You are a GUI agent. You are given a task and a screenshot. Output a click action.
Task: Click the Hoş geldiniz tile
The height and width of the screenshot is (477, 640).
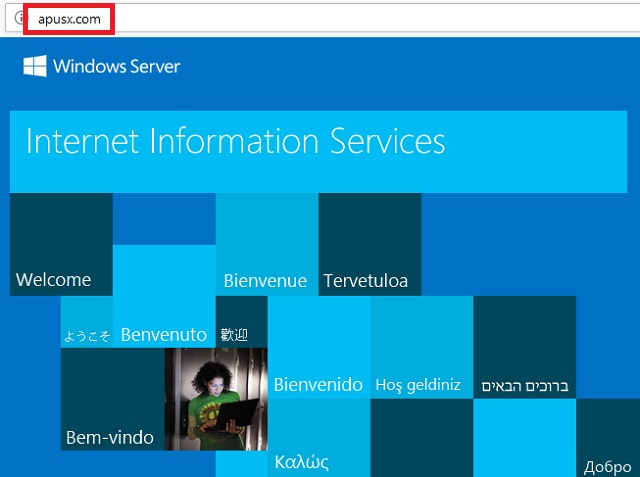[422, 347]
